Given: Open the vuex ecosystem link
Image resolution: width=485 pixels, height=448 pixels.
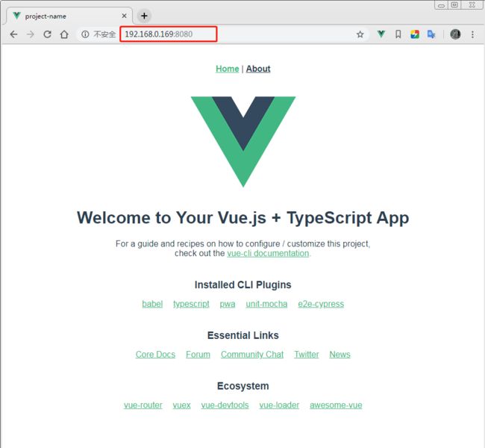Looking at the screenshot, I should [181, 405].
